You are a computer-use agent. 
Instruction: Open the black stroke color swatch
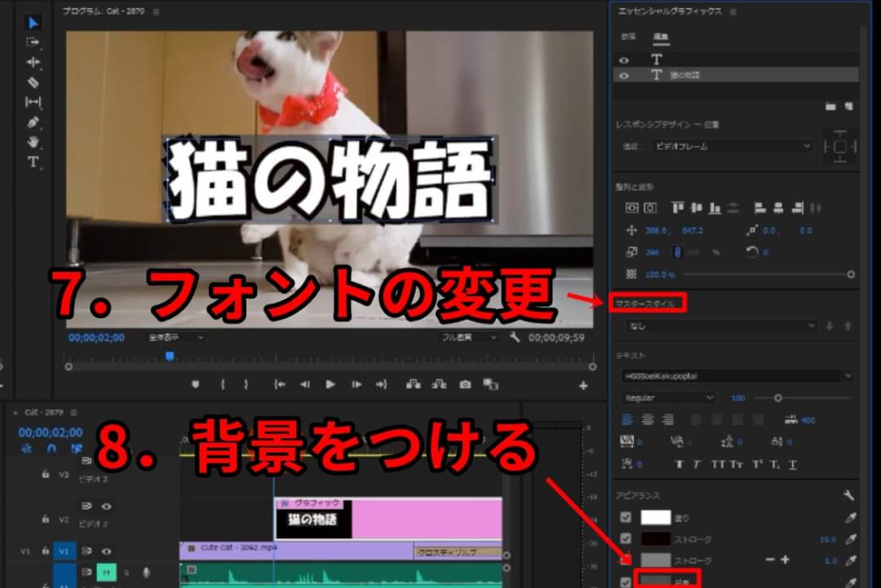point(656,539)
